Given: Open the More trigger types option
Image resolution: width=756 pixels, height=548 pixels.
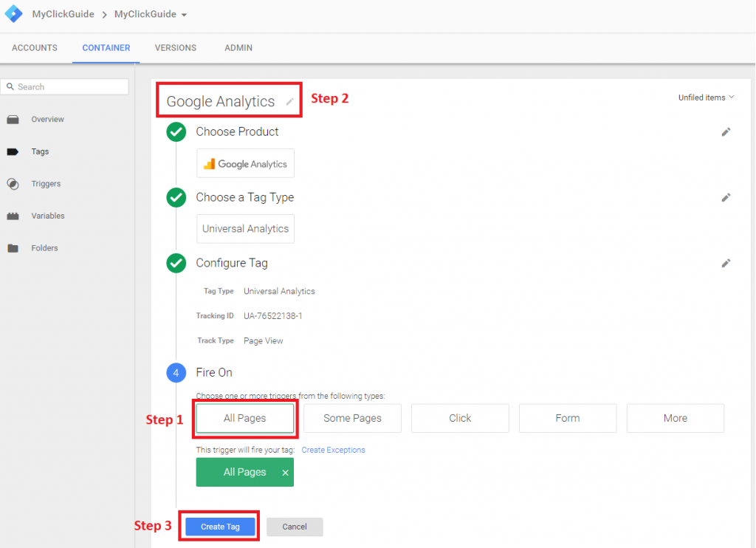Looking at the screenshot, I should click(x=675, y=418).
